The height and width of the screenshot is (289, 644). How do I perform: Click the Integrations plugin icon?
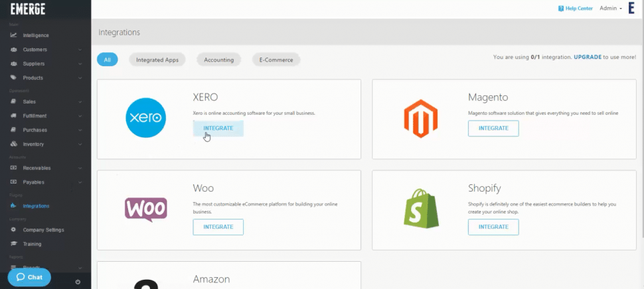[x=13, y=205]
